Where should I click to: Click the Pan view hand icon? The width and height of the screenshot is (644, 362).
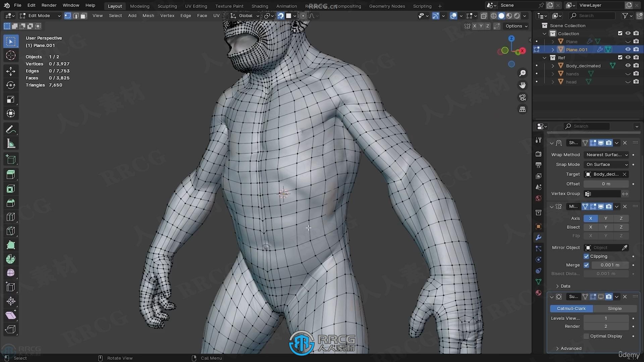click(523, 85)
